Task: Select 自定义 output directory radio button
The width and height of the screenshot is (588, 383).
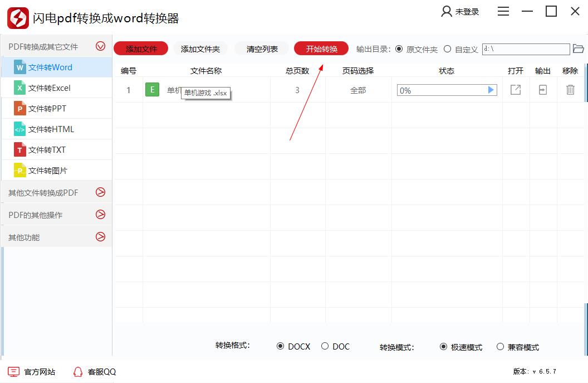Action: tap(447, 49)
